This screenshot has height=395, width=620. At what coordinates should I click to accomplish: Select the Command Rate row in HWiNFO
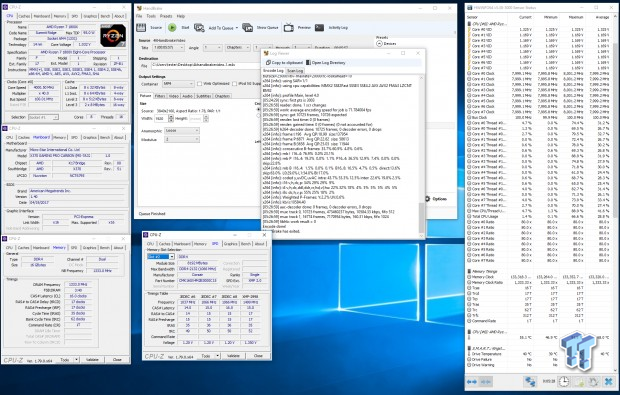pos(539,321)
